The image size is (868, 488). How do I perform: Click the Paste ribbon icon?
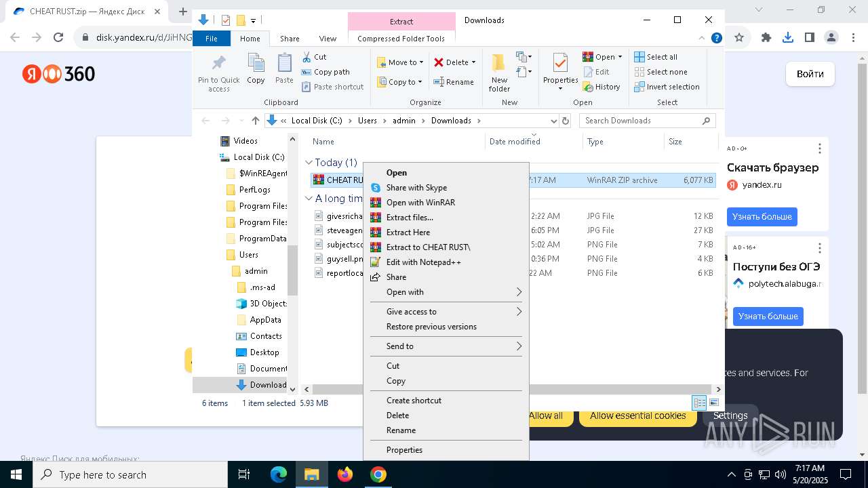[x=284, y=64]
